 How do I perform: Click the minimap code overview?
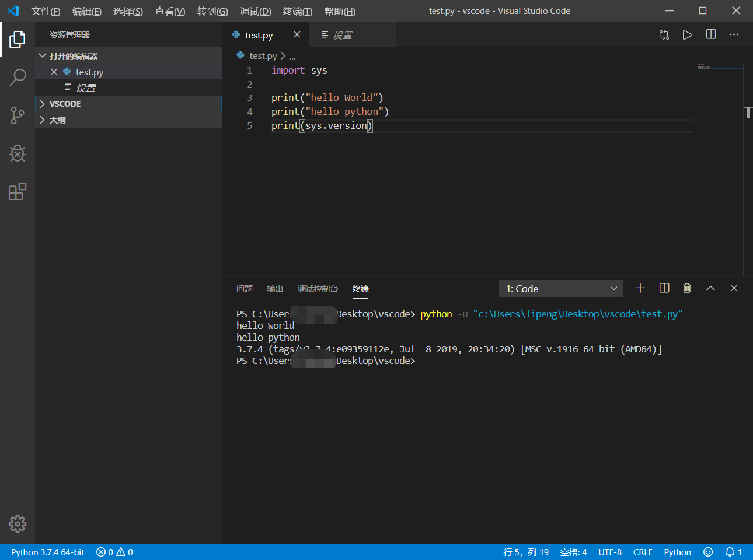coord(704,67)
